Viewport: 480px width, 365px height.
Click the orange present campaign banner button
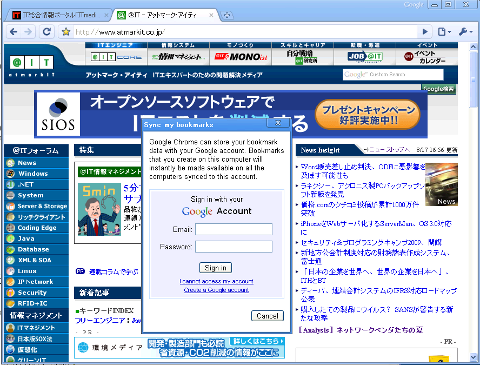click(368, 114)
